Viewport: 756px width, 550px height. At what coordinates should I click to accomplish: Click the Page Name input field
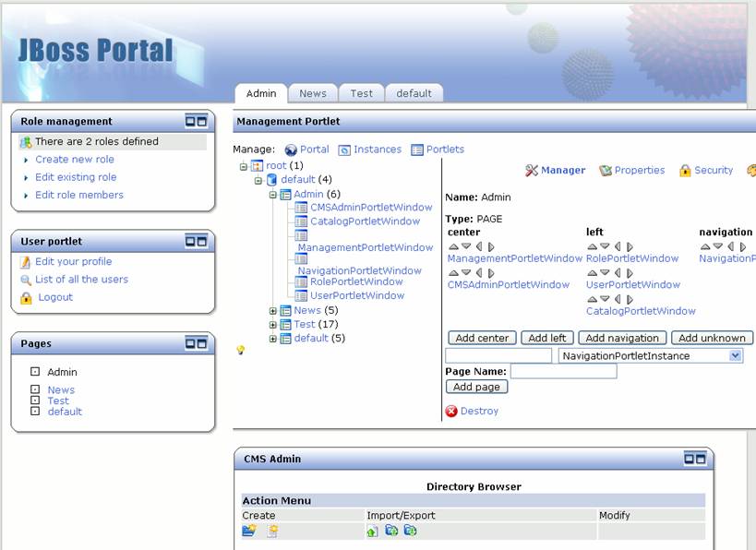[564, 371]
